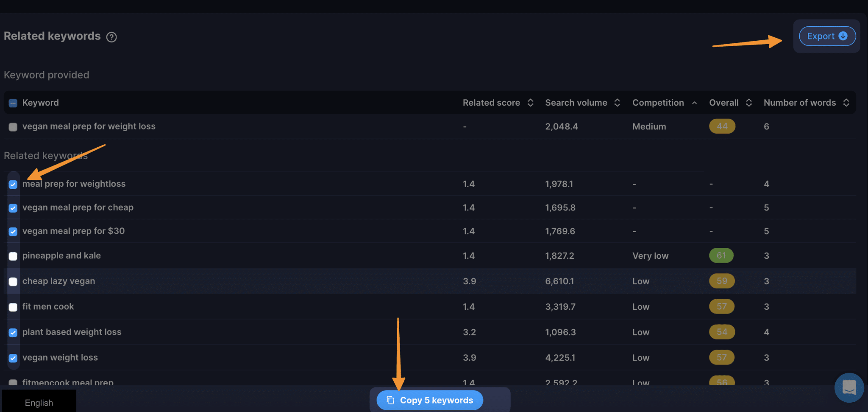868x412 pixels.
Task: Click Copy 5 keywords button
Action: point(430,400)
